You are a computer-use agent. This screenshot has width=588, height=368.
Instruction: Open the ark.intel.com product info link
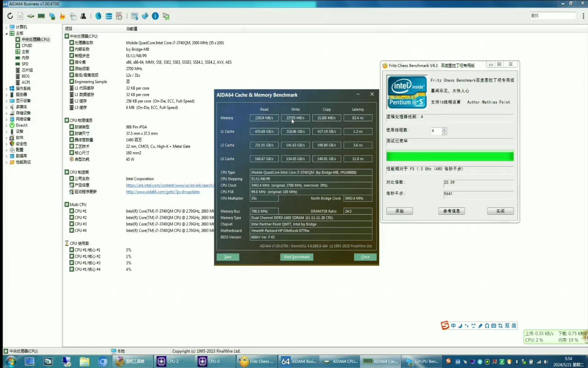[x=169, y=185]
